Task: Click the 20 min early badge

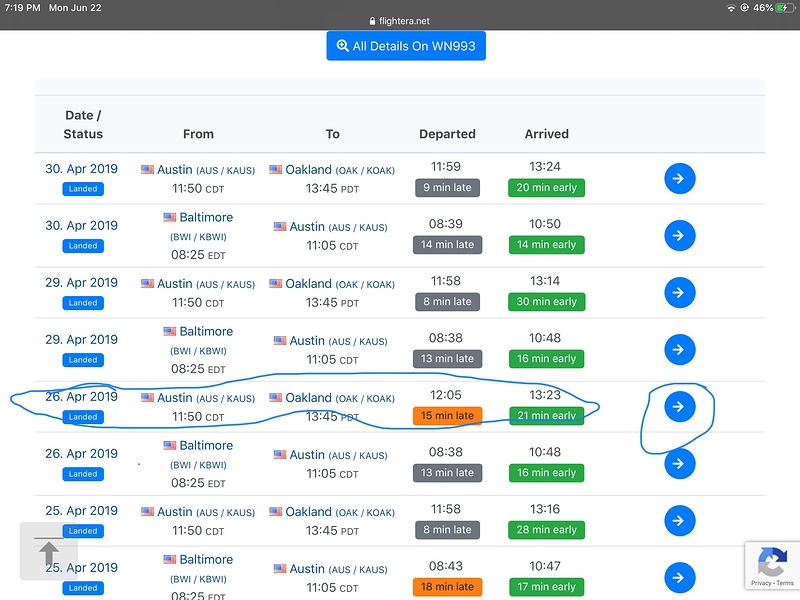Action: [546, 188]
